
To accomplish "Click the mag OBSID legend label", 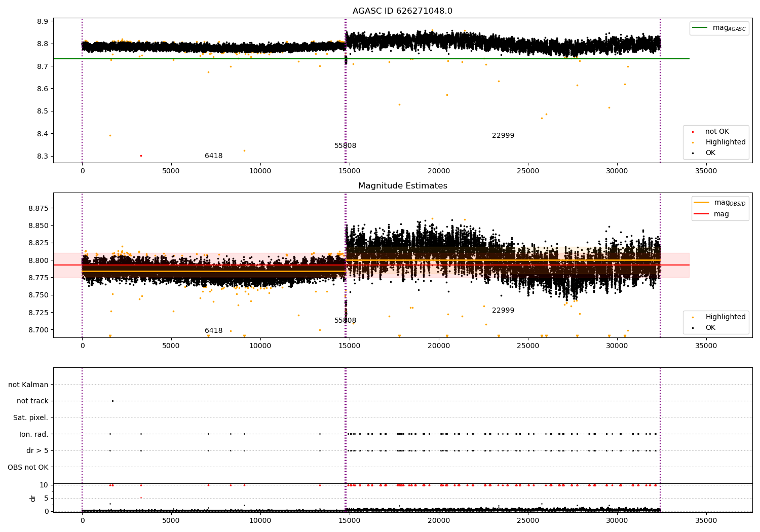I will click(x=730, y=203).
